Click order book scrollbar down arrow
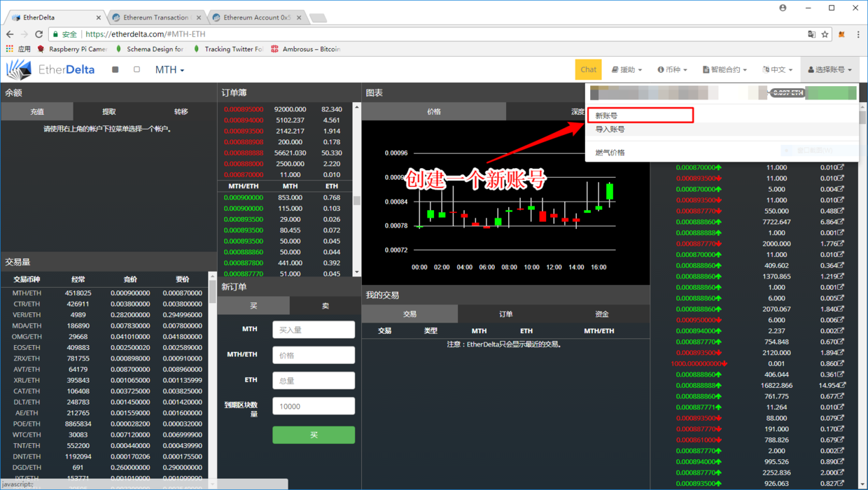The height and width of the screenshot is (490, 868). (x=357, y=272)
